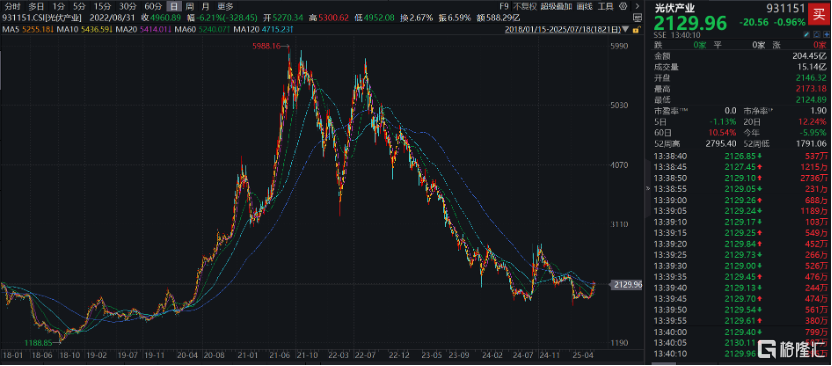
Task: Select the 60分 period tab
Action: (153, 6)
